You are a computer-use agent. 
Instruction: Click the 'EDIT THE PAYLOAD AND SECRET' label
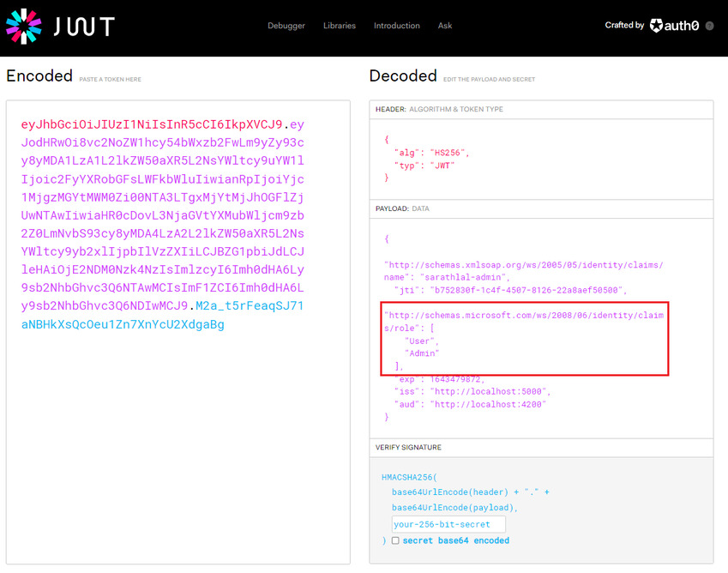pos(490,78)
